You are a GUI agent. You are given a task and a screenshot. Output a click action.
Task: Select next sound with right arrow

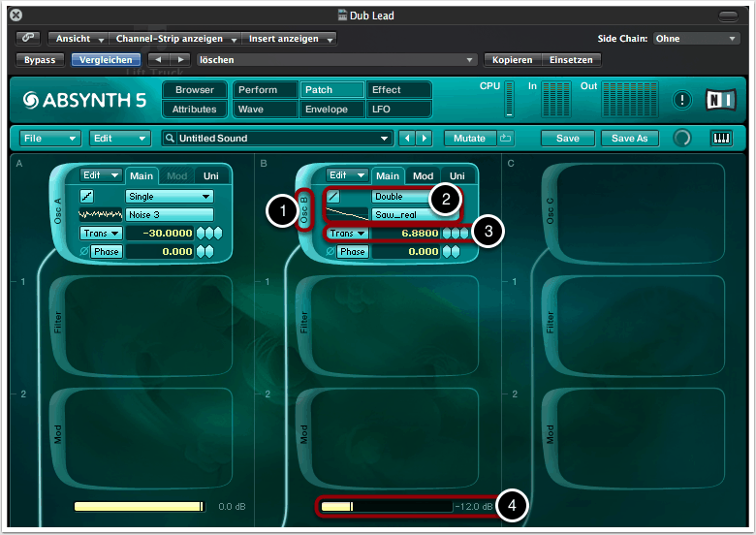(x=425, y=139)
